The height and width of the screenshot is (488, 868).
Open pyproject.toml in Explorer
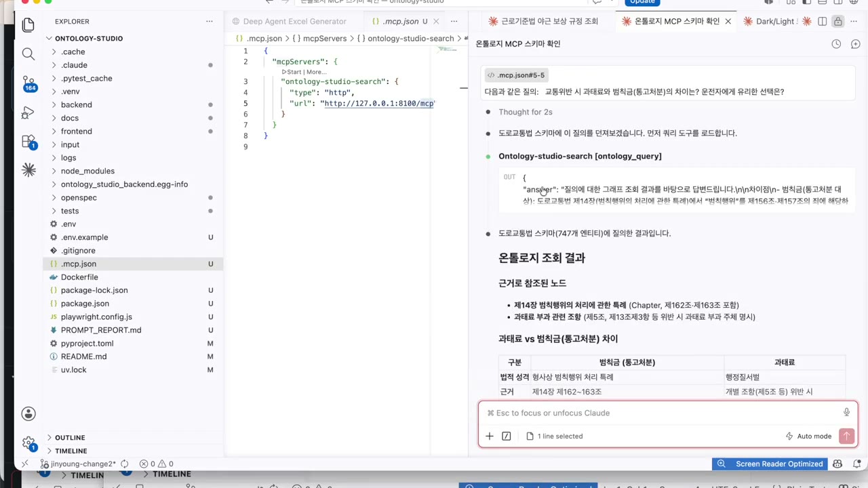click(x=87, y=344)
